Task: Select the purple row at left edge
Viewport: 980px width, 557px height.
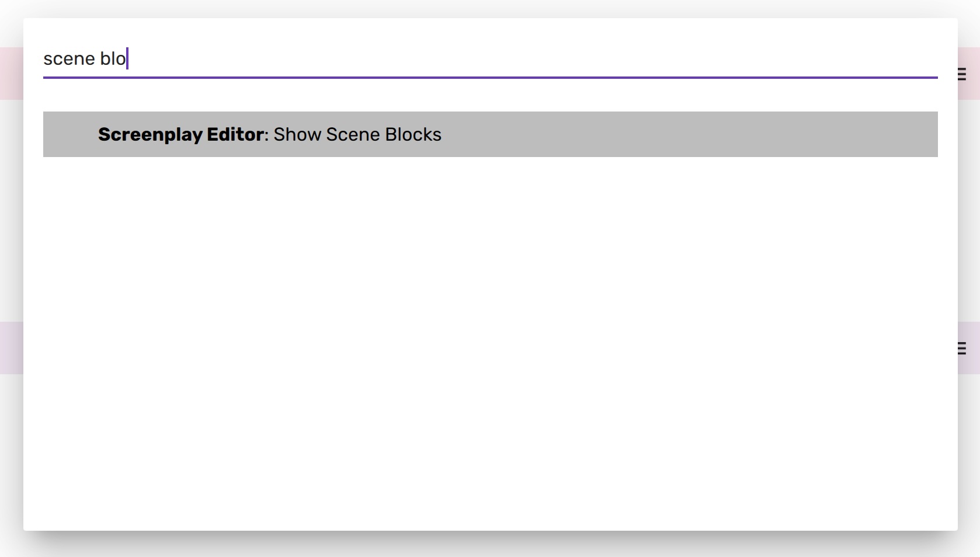Action: 11,348
